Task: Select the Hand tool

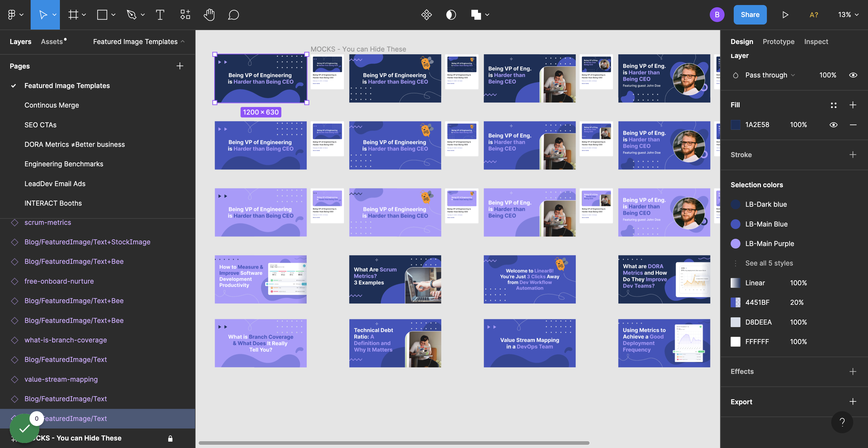Action: [x=209, y=14]
